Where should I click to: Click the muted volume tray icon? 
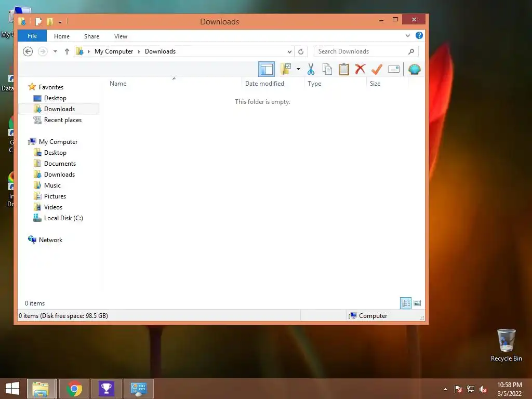click(483, 389)
